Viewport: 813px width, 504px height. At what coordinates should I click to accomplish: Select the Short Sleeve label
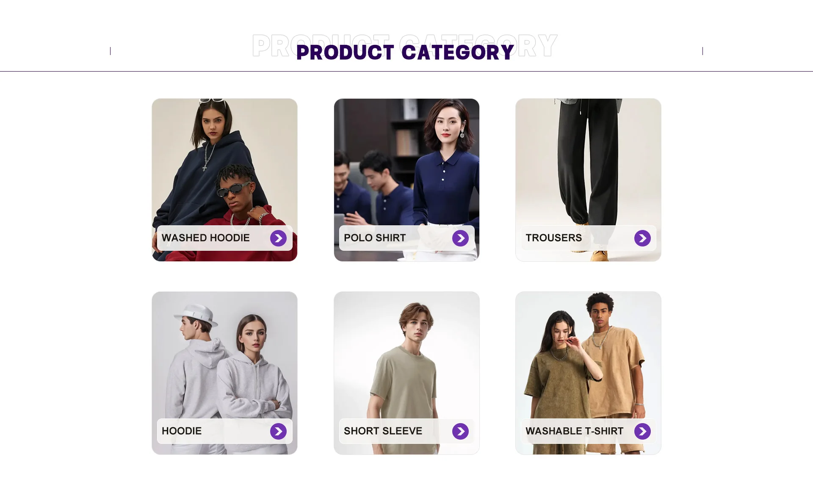[x=383, y=431]
